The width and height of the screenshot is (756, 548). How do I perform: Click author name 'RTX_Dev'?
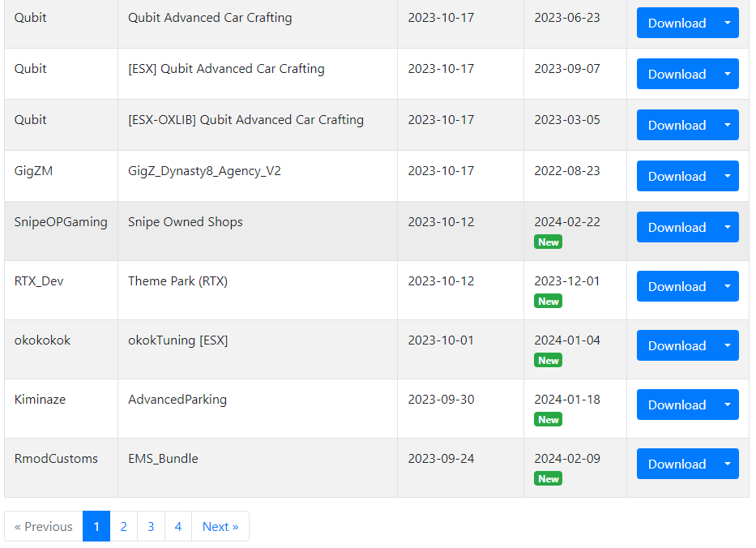coord(39,281)
